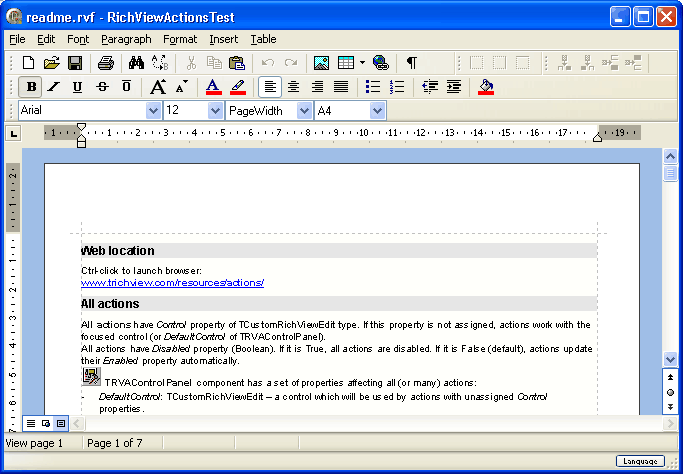Click the www.trichview.com/resources/actions/ link
The image size is (683, 474).
point(172,283)
